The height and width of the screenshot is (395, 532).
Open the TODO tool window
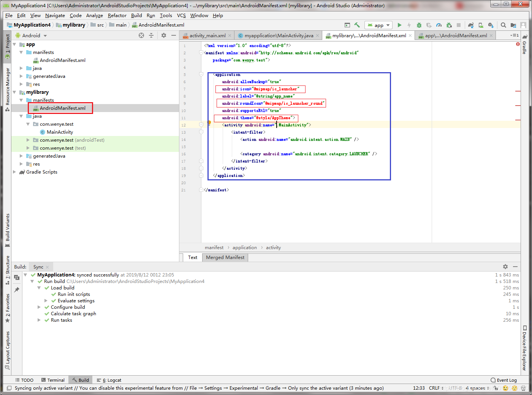click(x=24, y=380)
